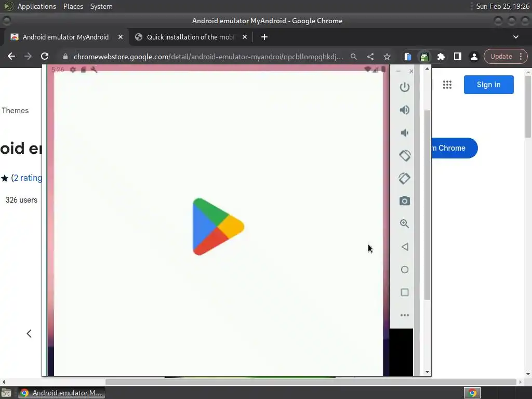Tap the Android back triangle button

click(404, 247)
